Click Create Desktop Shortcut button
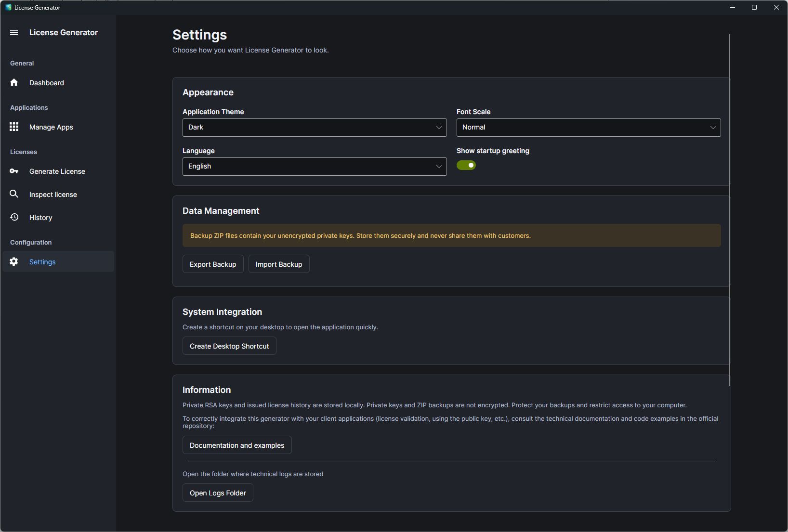Screen dimensions: 788x532 click(x=229, y=346)
